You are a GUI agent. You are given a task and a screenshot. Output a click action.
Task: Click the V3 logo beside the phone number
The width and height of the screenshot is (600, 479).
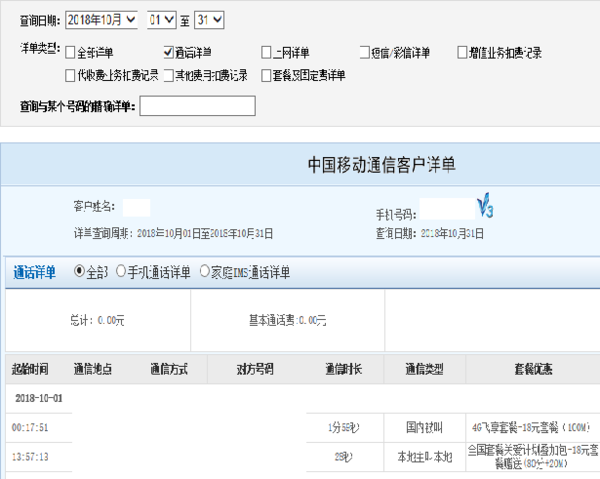click(485, 205)
